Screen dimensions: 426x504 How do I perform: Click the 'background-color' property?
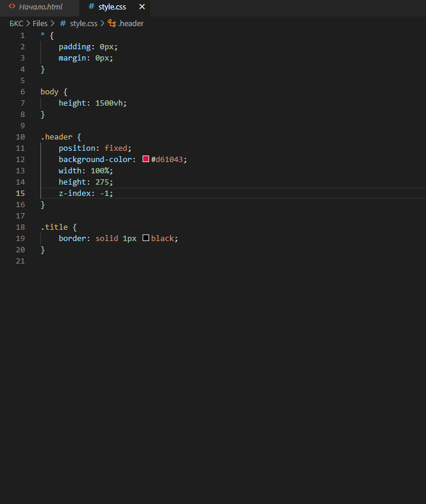coord(95,160)
